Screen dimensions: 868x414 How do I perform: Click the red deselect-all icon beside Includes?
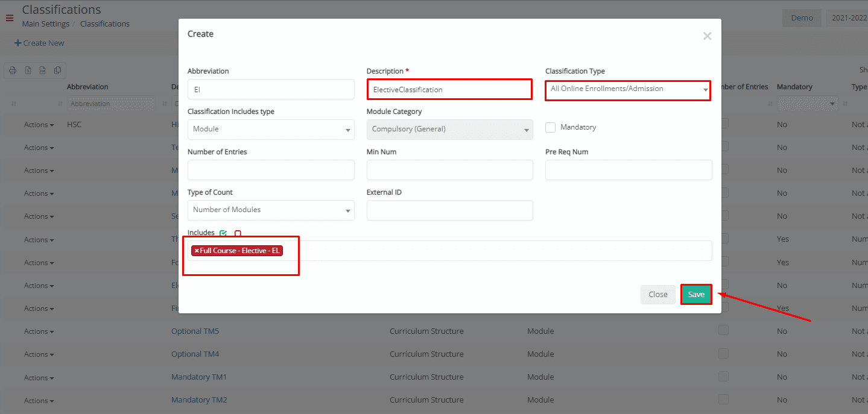238,233
